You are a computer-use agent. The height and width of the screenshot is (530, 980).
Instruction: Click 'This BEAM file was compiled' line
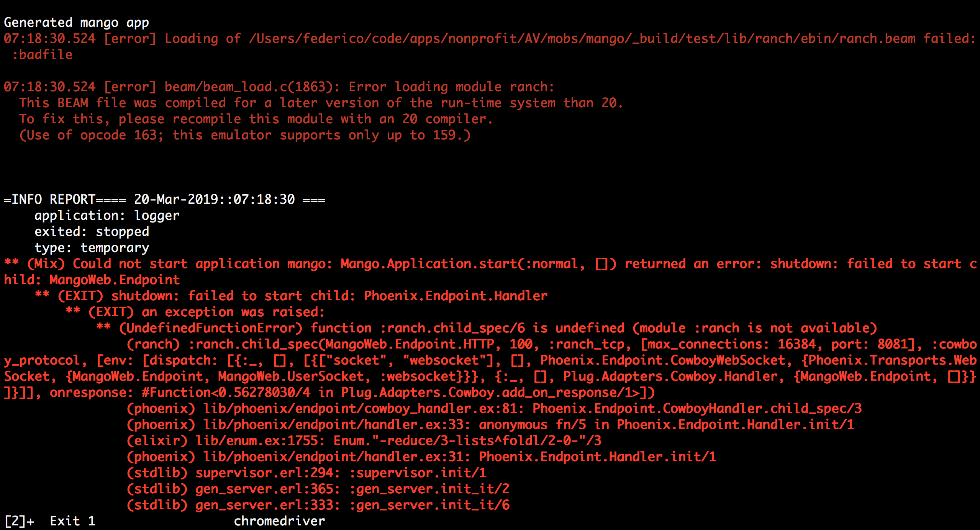(123, 103)
